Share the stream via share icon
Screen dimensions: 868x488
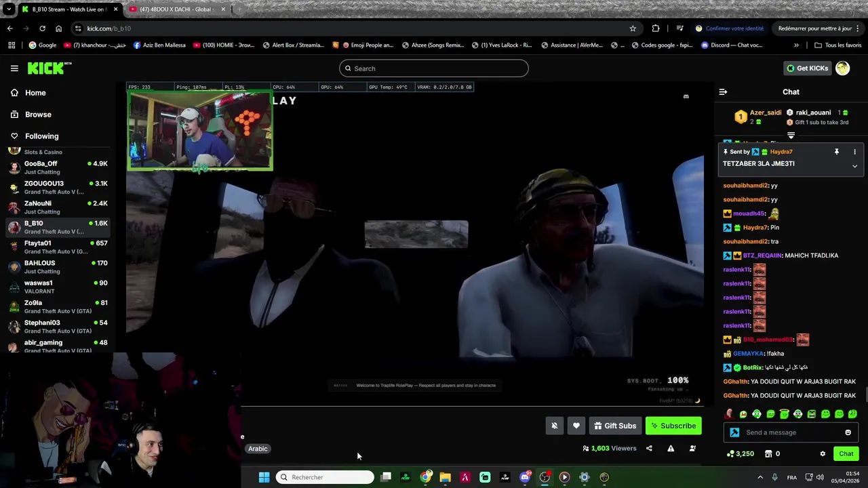pos(649,449)
